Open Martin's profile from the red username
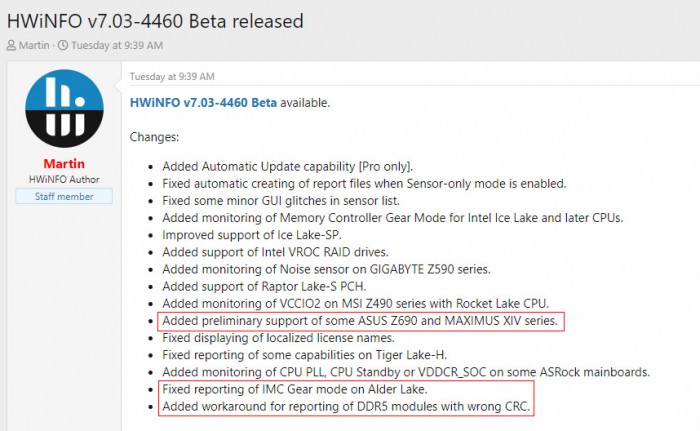Image resolution: width=700 pixels, height=431 pixels. point(63,163)
